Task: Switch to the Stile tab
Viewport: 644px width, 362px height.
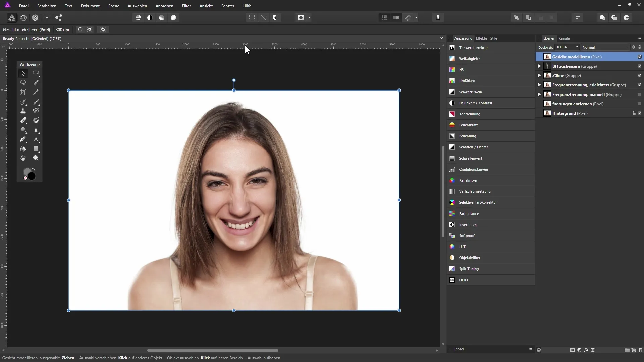Action: tap(494, 38)
